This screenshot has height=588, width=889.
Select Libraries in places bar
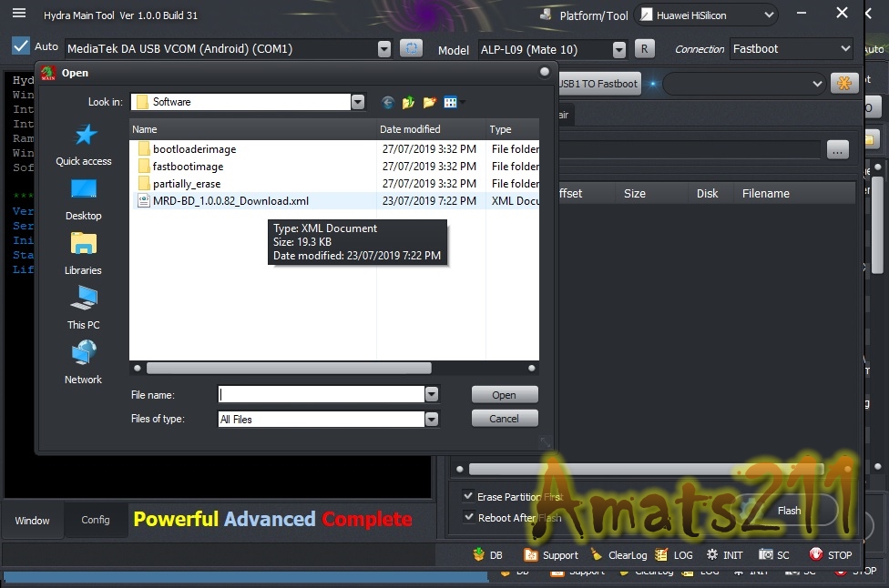click(84, 254)
